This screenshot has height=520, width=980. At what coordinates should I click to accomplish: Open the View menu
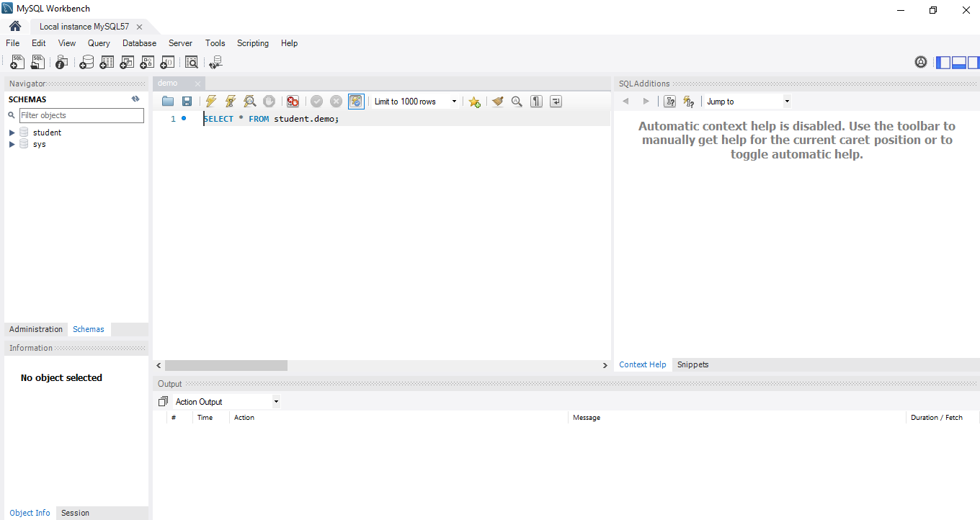click(67, 43)
